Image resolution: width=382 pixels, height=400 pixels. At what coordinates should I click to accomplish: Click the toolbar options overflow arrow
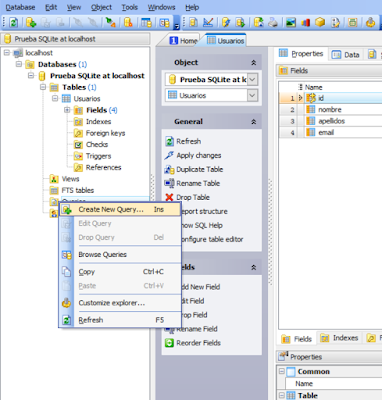[177, 26]
